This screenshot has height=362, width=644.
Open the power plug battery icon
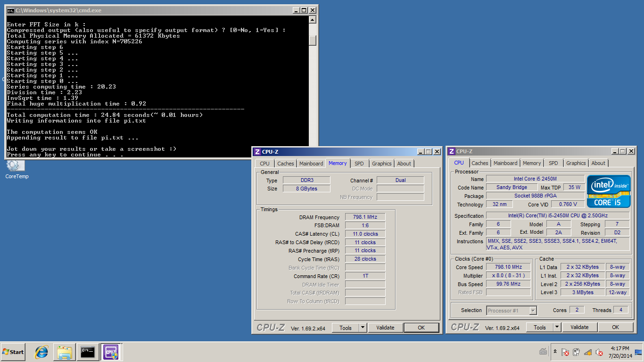pos(576,352)
